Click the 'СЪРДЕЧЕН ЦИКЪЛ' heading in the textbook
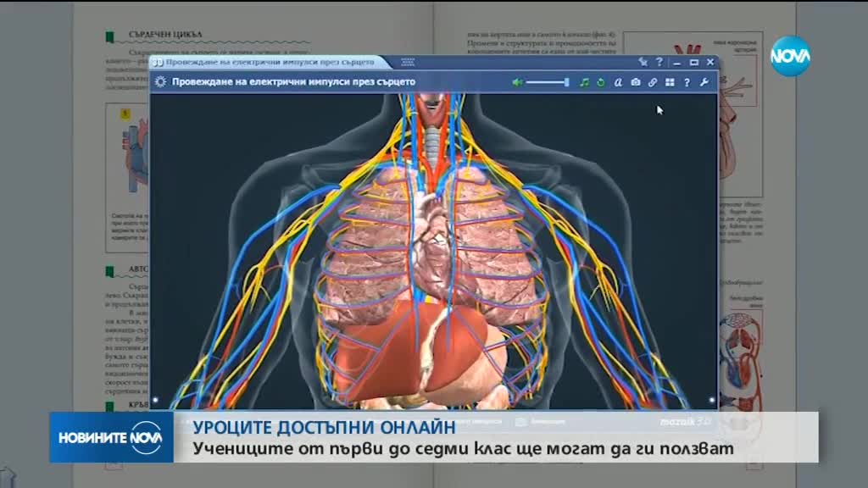This screenshot has width=868, height=488. 165,34
